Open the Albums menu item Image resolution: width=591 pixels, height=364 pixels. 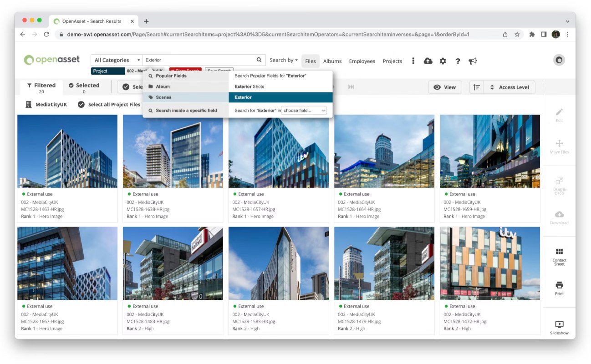(x=332, y=61)
